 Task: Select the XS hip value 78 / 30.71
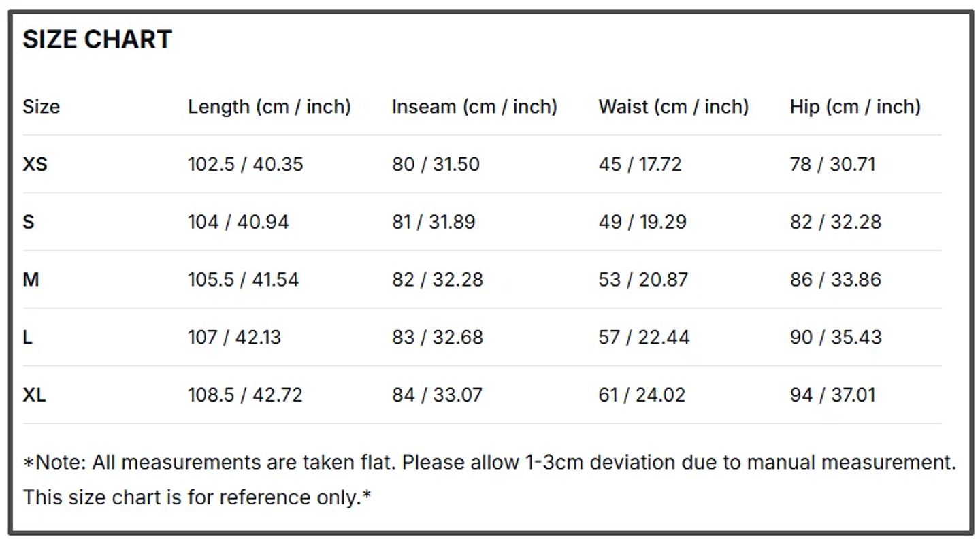[832, 165]
